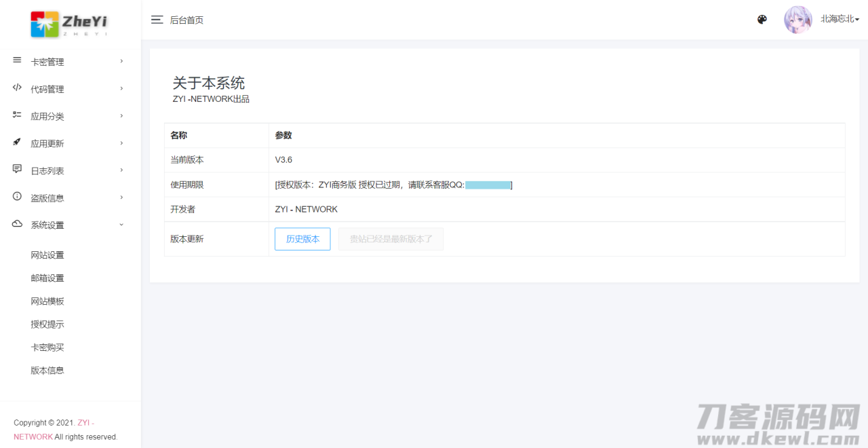Collapse the 系统设置 section
Screen dimensions: 868x448
click(121, 224)
